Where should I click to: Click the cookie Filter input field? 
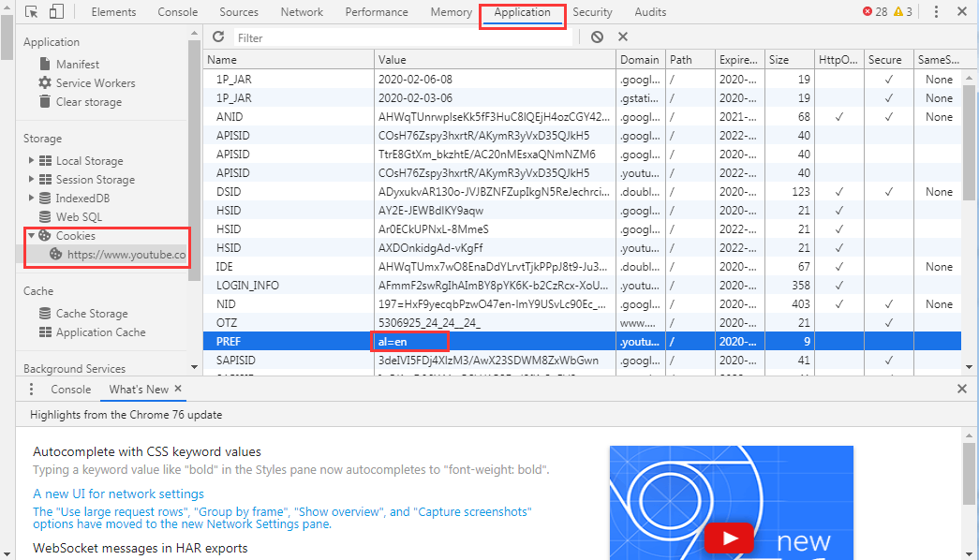[404, 38]
